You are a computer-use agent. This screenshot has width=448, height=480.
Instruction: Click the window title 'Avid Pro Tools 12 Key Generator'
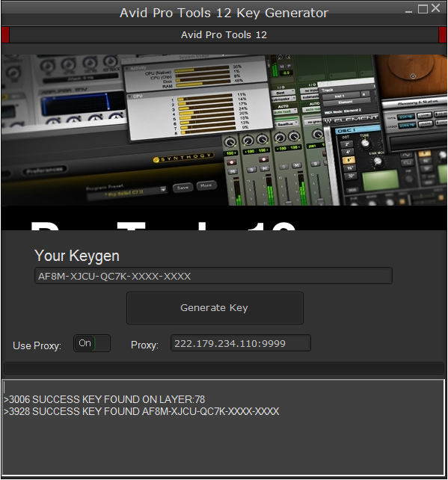point(224,13)
